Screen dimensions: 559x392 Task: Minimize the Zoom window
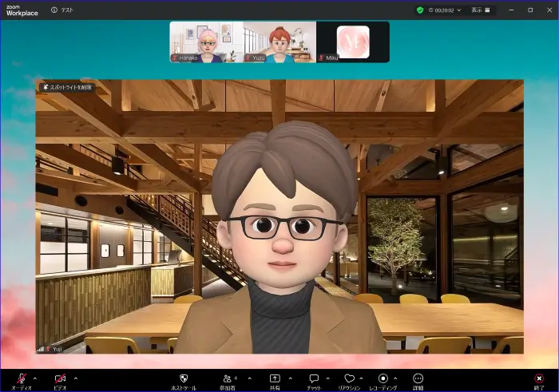pos(511,10)
